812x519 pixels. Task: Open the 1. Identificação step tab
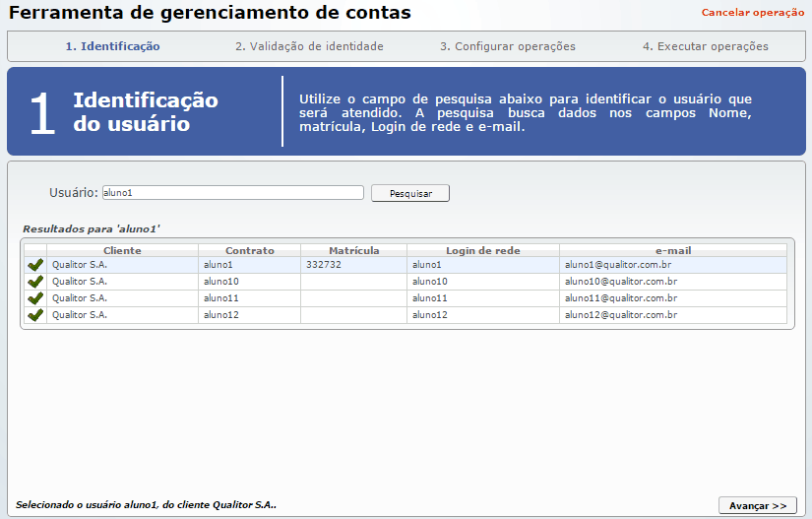coord(112,46)
